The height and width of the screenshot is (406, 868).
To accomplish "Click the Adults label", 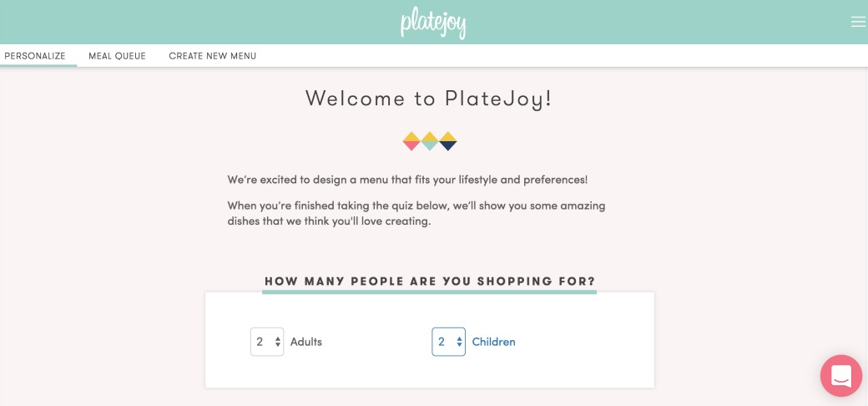I will 306,342.
